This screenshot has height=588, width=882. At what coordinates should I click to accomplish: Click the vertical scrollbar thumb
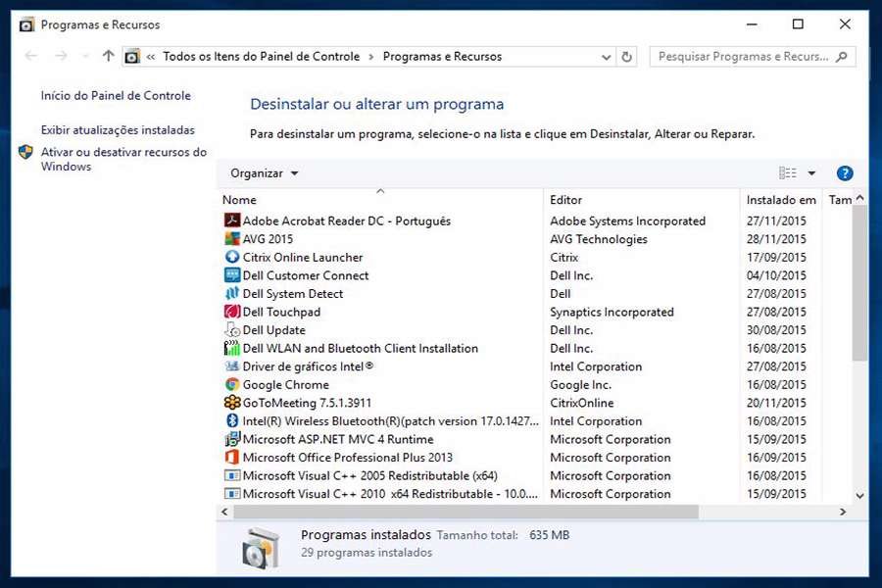coord(859,283)
